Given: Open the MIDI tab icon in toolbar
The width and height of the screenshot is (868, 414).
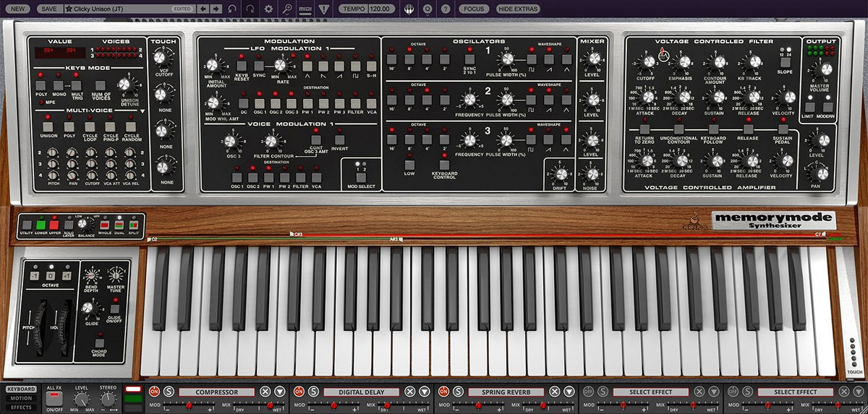Looking at the screenshot, I should pos(305,9).
